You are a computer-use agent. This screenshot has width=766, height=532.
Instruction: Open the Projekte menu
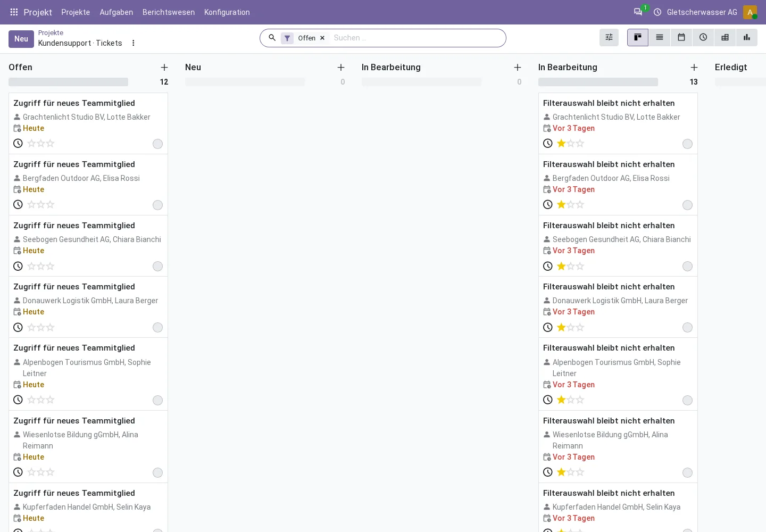click(x=76, y=12)
